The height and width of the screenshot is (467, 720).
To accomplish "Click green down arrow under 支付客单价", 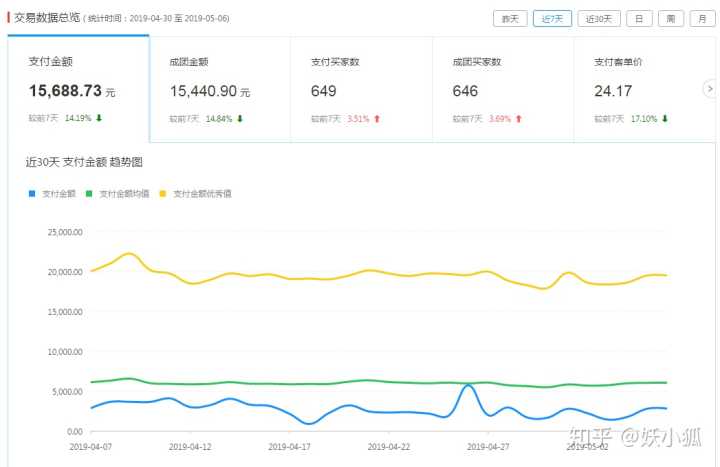I will [665, 118].
